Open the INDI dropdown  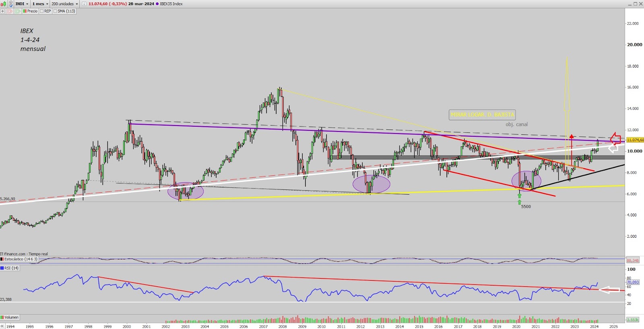click(22, 4)
